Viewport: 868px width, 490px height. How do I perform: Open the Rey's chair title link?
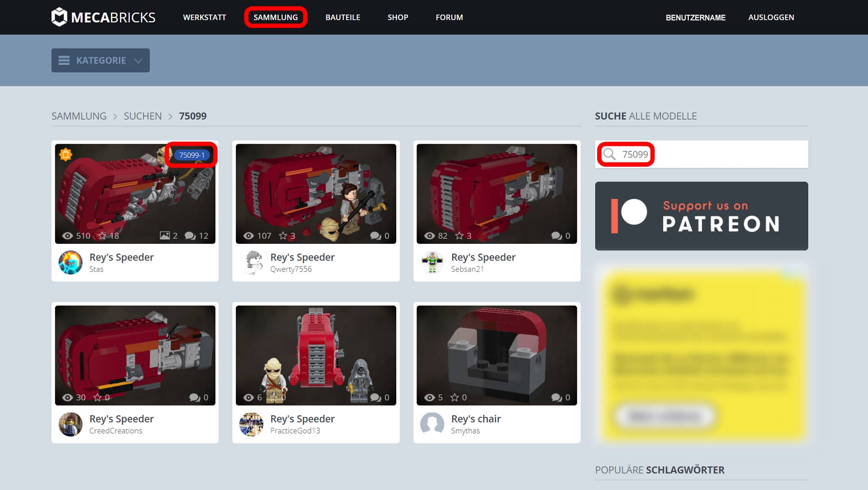[x=476, y=419]
